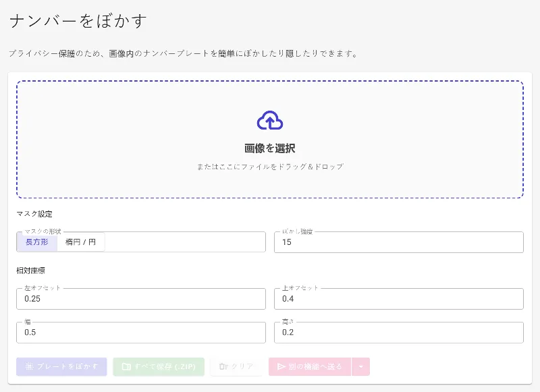Viewport: 540px width, 392px height.
Task: Click the cloud upload icon
Action: [270, 120]
